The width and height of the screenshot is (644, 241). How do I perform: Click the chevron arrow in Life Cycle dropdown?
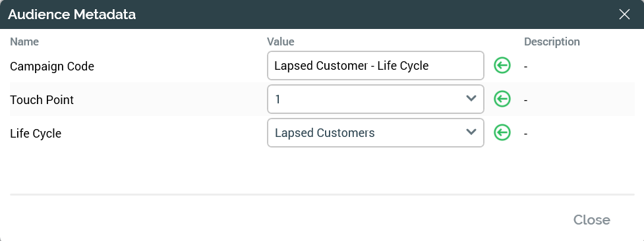point(471,132)
